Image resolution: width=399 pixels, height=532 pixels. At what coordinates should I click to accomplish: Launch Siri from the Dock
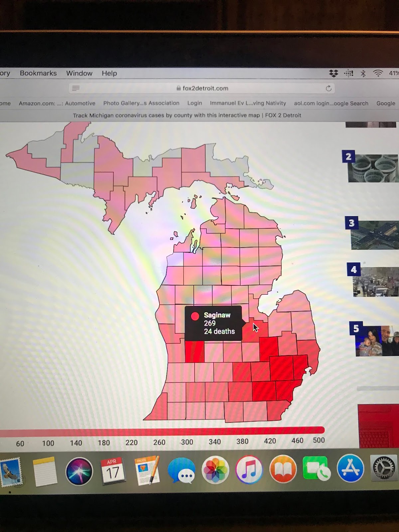tap(79, 471)
